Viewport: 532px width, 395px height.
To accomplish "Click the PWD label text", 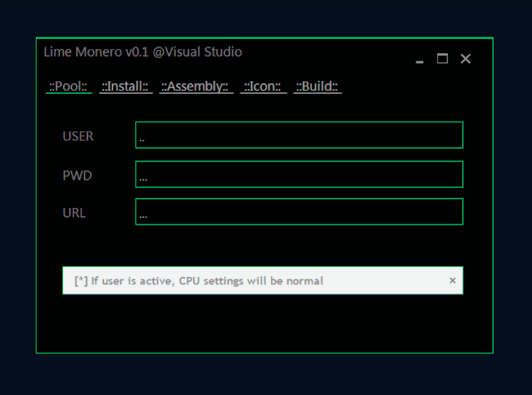I will pos(77,175).
